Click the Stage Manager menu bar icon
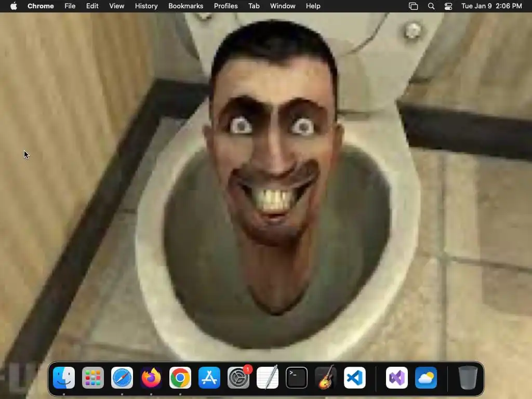 tap(413, 6)
